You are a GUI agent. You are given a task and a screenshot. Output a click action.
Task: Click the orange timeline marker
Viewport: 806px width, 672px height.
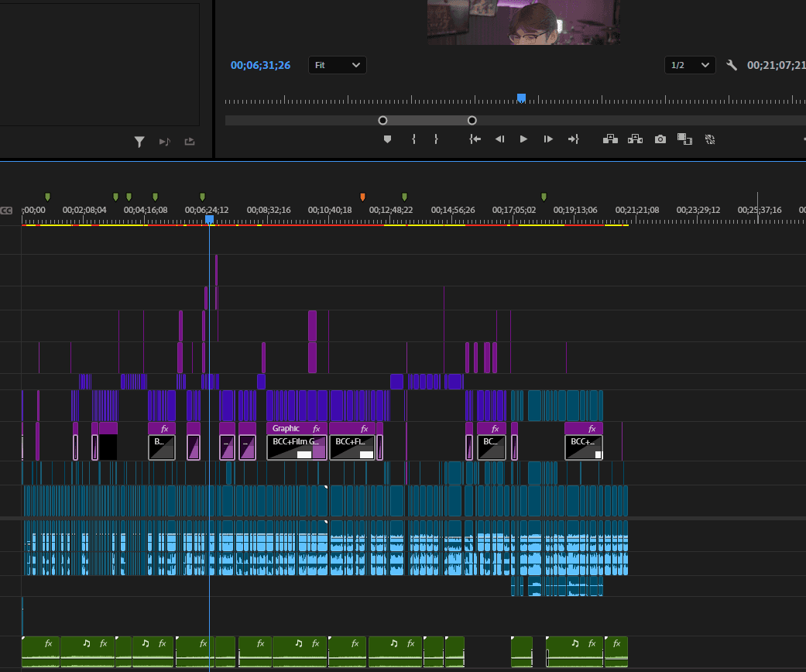(362, 197)
